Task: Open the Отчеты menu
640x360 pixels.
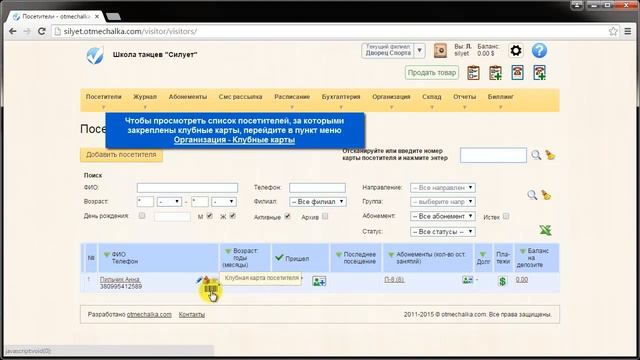Action: click(x=464, y=97)
